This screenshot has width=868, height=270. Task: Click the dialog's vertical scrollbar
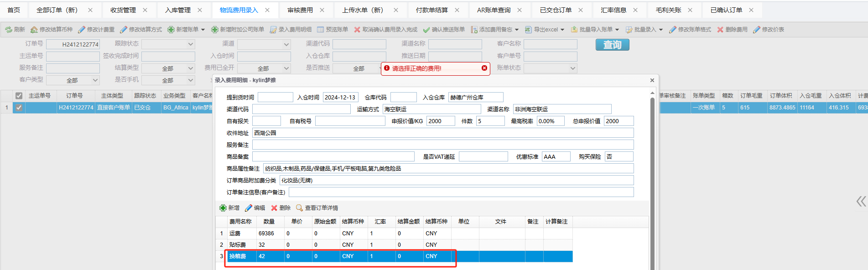(x=652, y=182)
